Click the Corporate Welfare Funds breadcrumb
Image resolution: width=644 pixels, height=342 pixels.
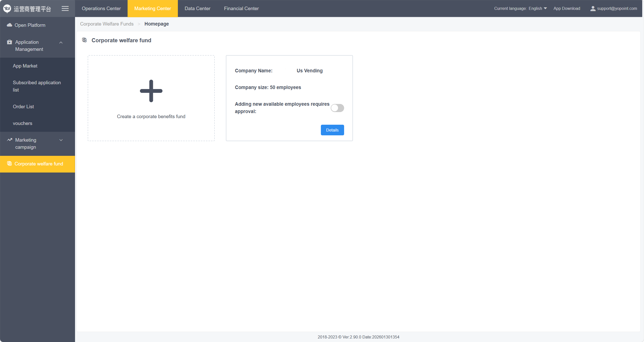(107, 24)
